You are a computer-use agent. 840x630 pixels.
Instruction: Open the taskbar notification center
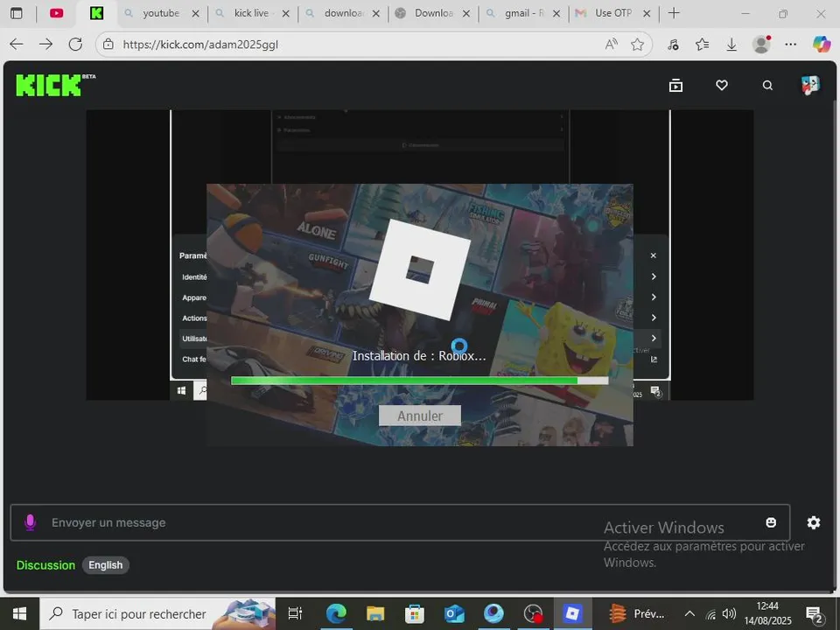click(815, 614)
